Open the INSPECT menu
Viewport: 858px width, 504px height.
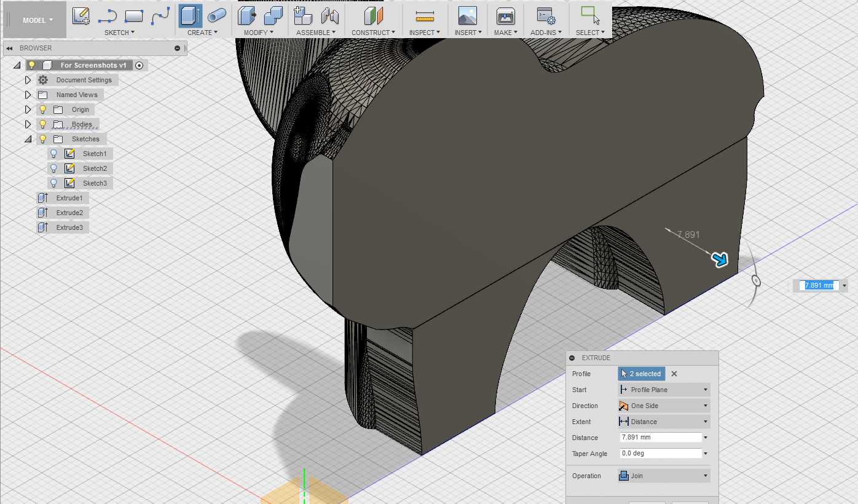[x=425, y=33]
